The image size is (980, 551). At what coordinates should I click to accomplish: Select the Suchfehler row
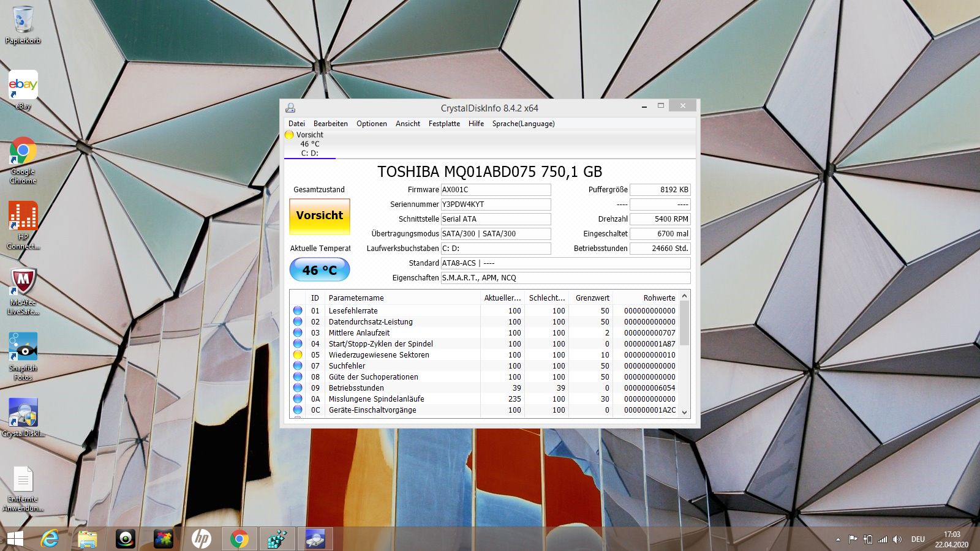[484, 366]
